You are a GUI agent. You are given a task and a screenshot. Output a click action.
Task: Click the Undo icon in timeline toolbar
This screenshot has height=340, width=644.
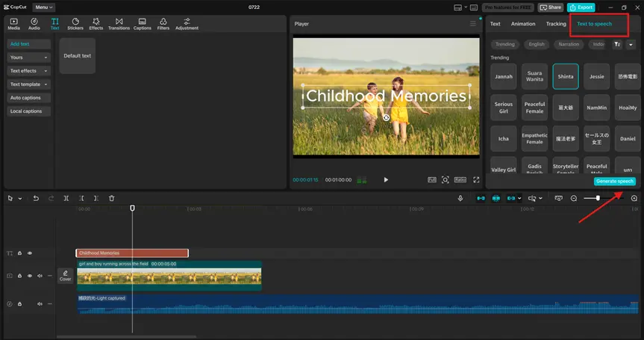[36, 198]
